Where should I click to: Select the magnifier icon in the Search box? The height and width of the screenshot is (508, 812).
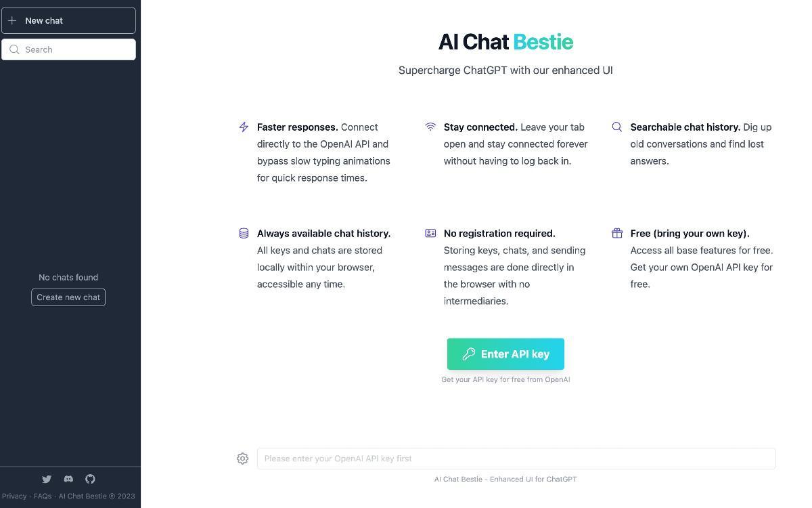pyautogui.click(x=14, y=49)
